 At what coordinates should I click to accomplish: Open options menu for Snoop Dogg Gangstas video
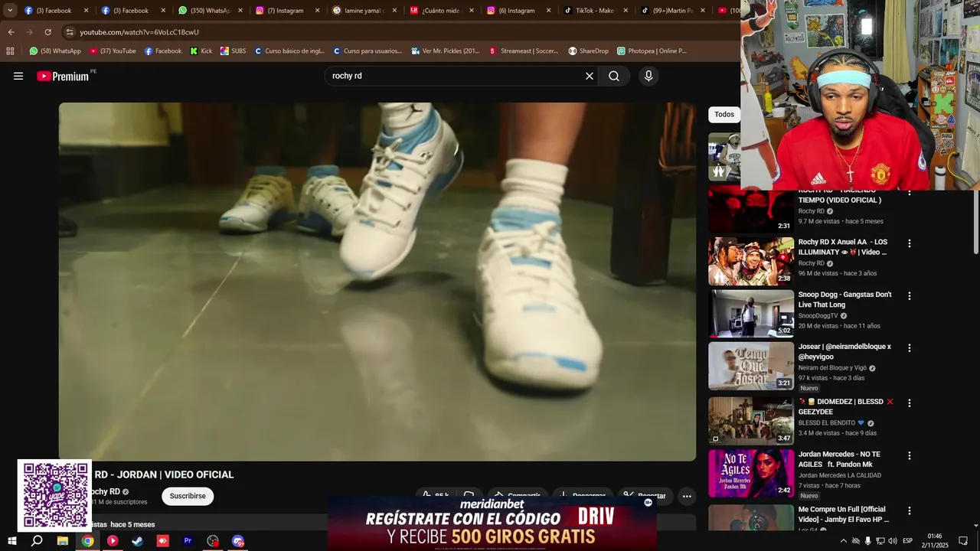pos(910,295)
